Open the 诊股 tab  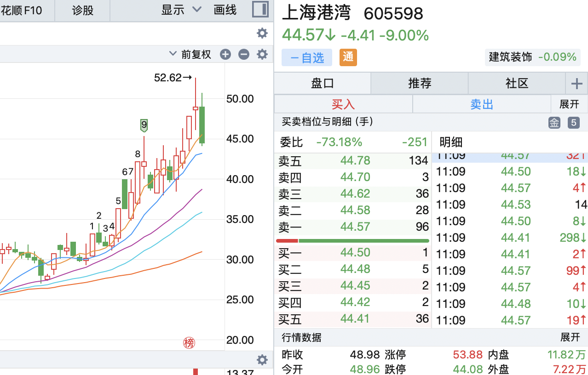[x=83, y=10]
